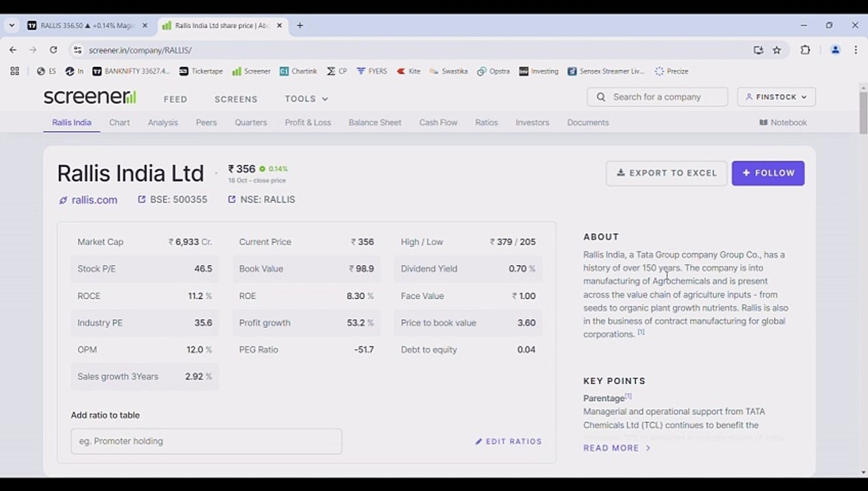Go to the Profit & Loss section tab
This screenshot has width=868, height=491.
(308, 122)
